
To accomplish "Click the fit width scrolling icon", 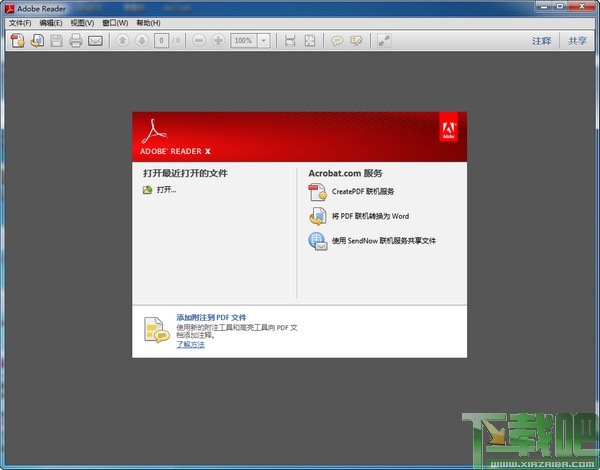I will pyautogui.click(x=290, y=40).
